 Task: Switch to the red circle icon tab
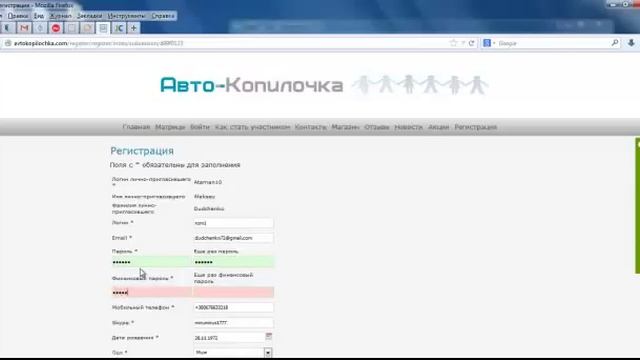(56, 28)
